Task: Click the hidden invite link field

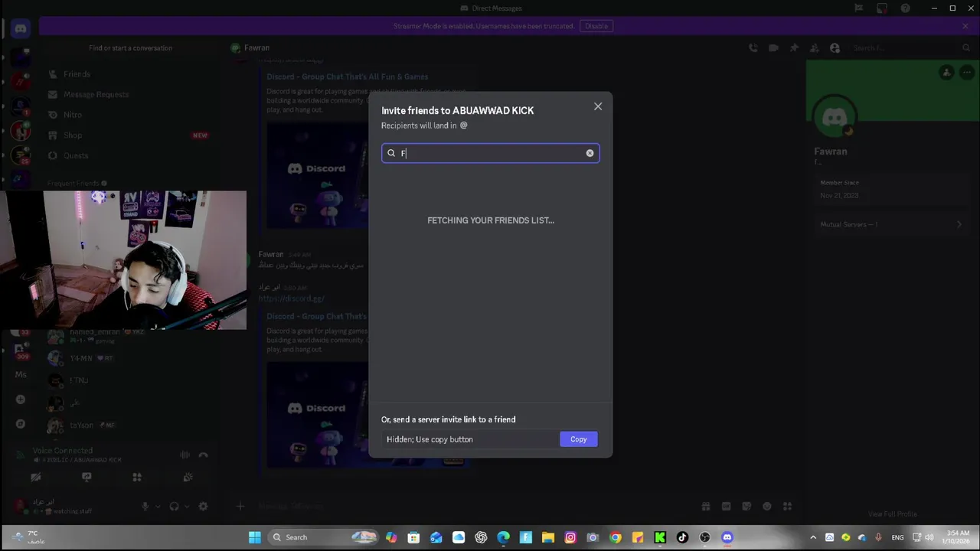Action: click(470, 439)
